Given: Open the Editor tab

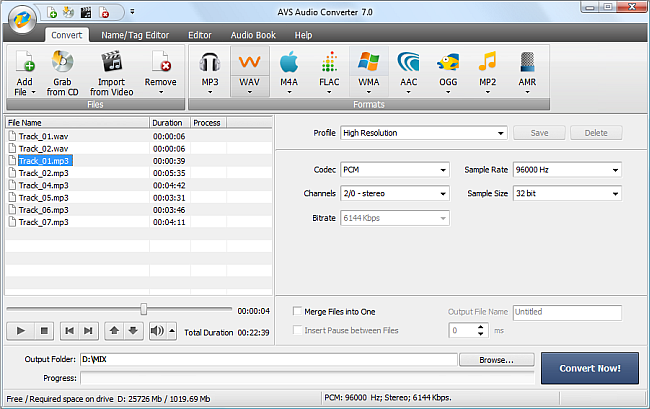Looking at the screenshot, I should (200, 35).
